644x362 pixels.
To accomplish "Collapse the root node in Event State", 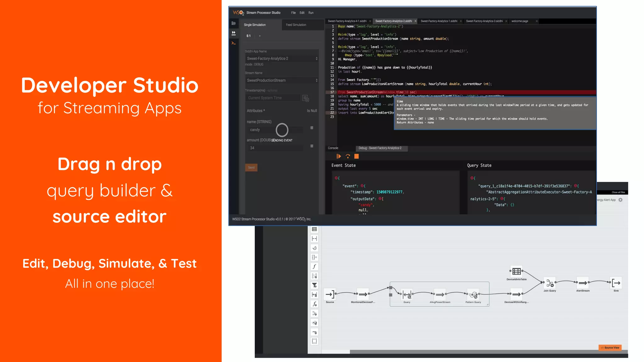I will [x=336, y=178].
